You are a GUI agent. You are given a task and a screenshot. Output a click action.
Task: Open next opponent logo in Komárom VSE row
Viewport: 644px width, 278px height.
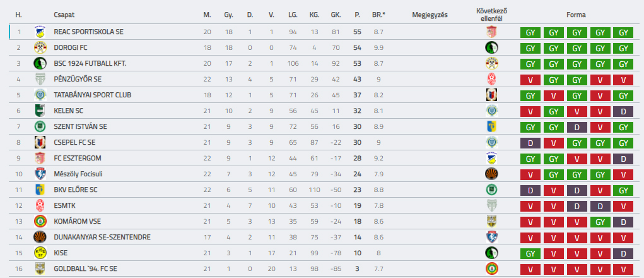[x=491, y=221]
